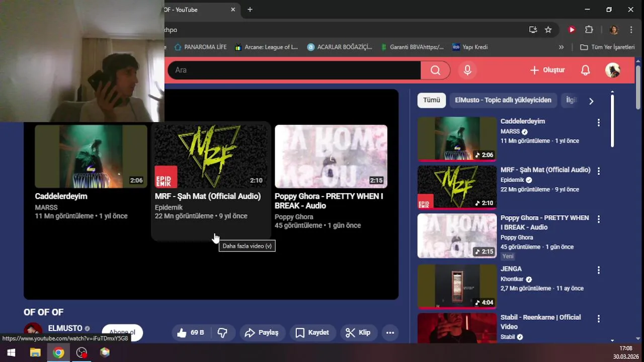Open Yapı Kredi bookmark
The height and width of the screenshot is (362, 644).
click(x=470, y=47)
